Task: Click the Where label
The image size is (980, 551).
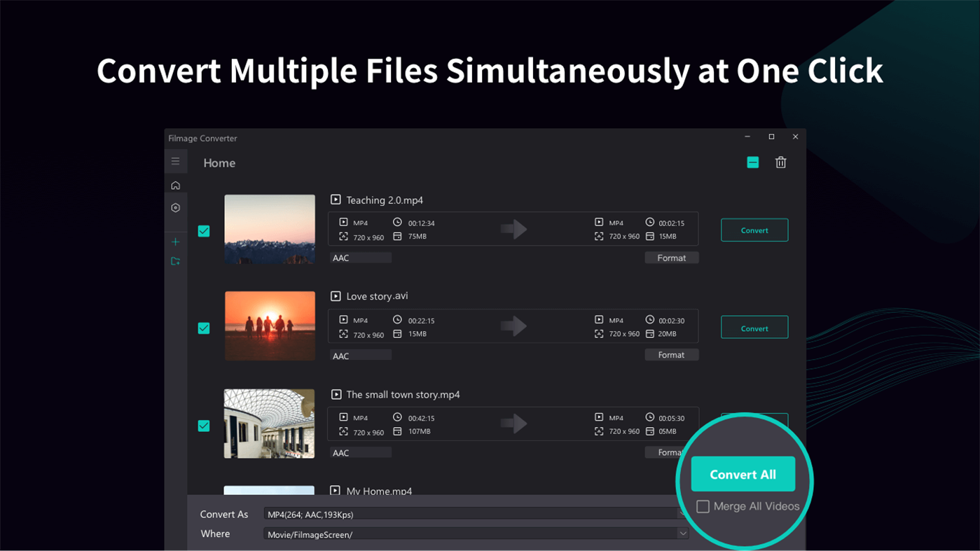Action: click(x=215, y=533)
